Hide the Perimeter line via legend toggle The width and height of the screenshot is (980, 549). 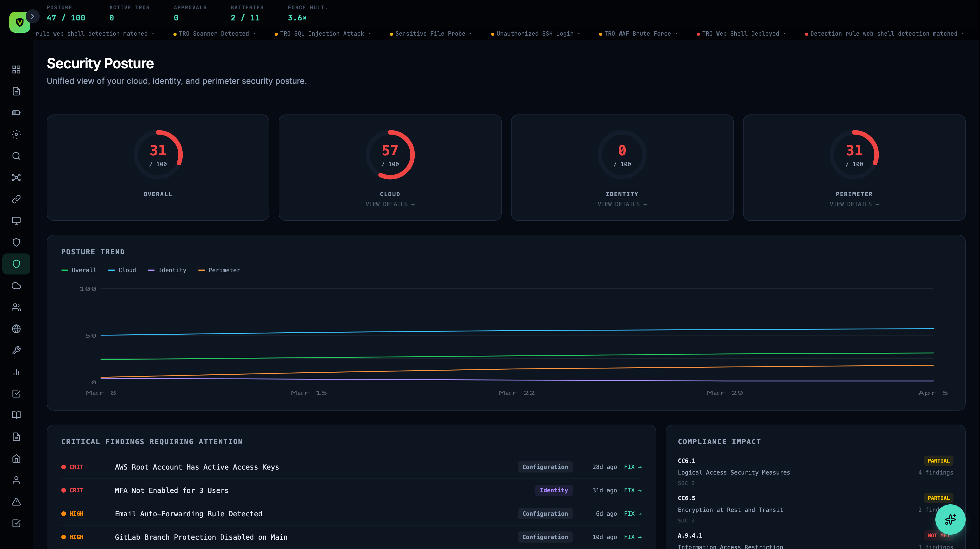pos(219,270)
